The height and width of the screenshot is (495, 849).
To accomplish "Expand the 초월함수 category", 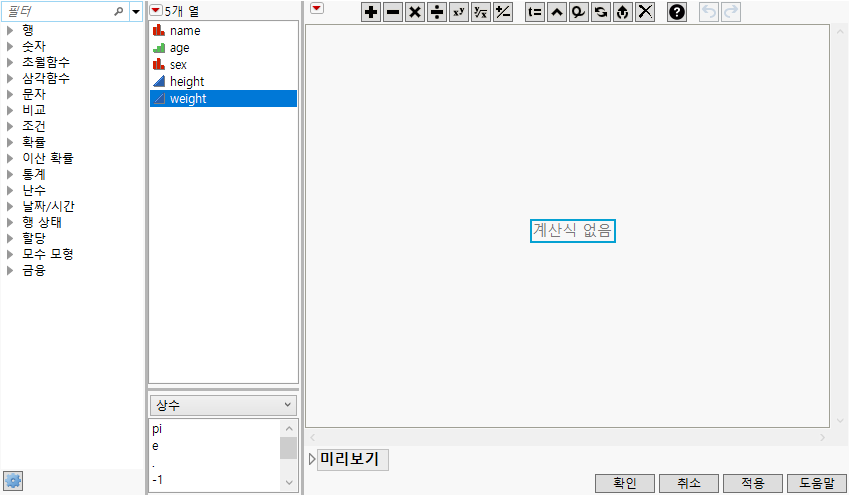I will [x=10, y=62].
